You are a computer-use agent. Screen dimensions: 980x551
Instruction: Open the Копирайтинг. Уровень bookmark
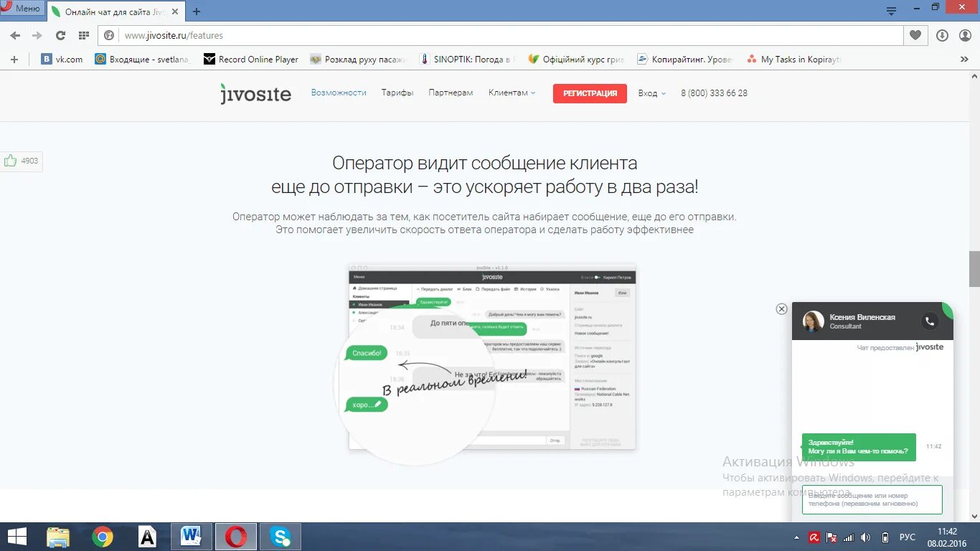click(x=684, y=60)
